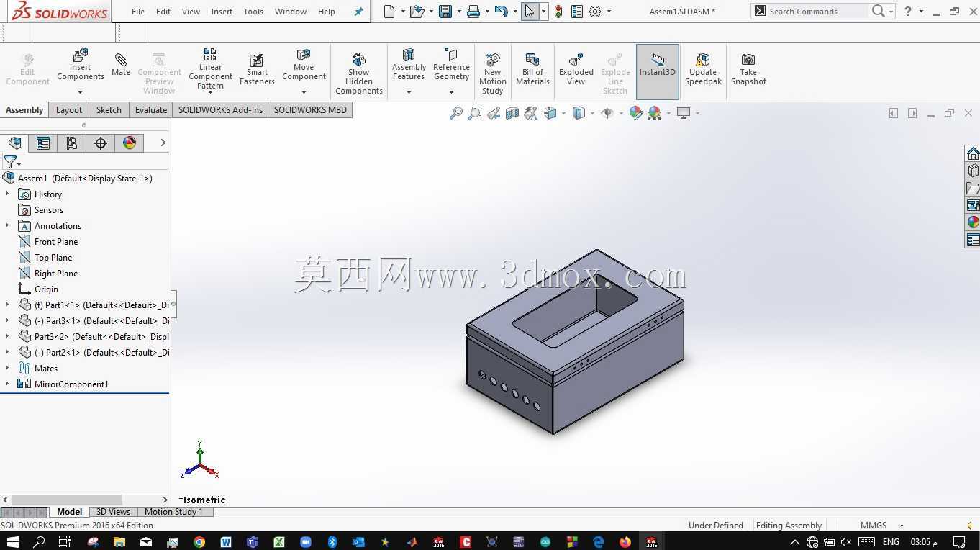Viewport: 980px width, 550px height.
Task: Click the Print toolbar icon
Action: tap(473, 12)
